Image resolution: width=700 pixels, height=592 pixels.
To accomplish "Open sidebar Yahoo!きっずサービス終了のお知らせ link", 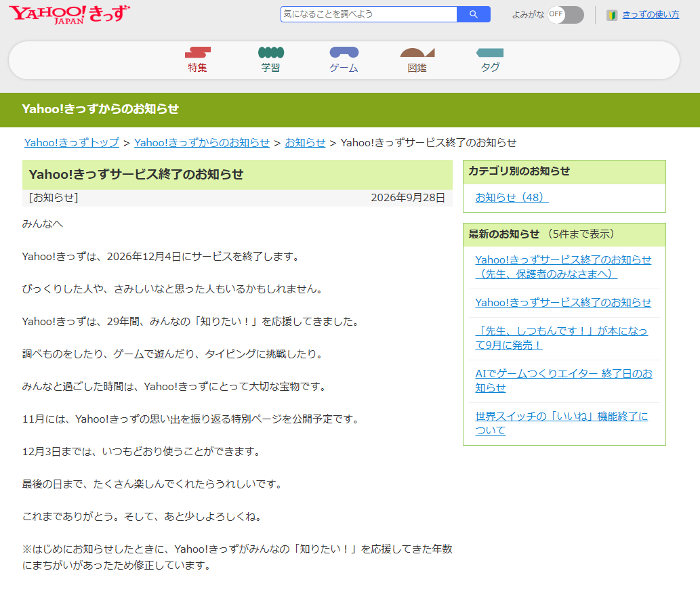I will (563, 303).
